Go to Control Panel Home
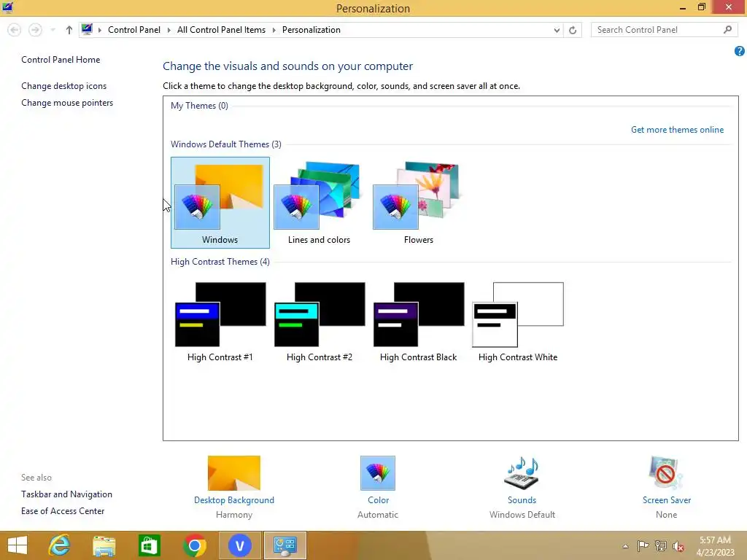Viewport: 747px width, 560px height. click(61, 60)
